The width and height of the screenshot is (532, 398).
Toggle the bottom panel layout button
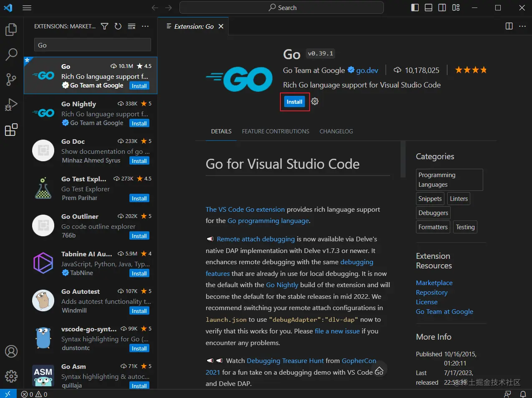429,8
